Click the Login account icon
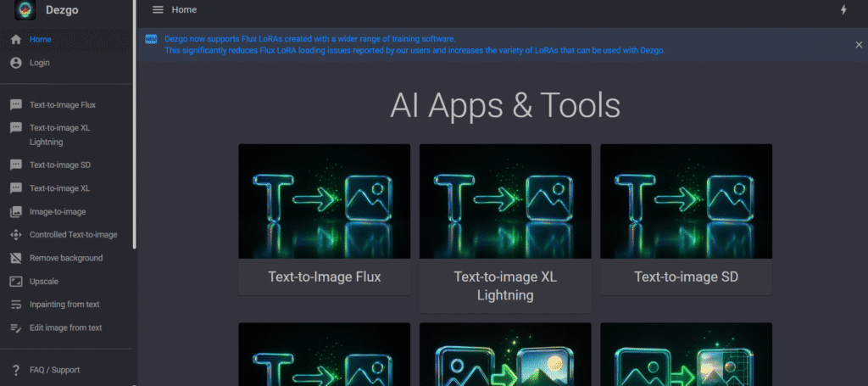The height and width of the screenshot is (386, 868). point(16,63)
